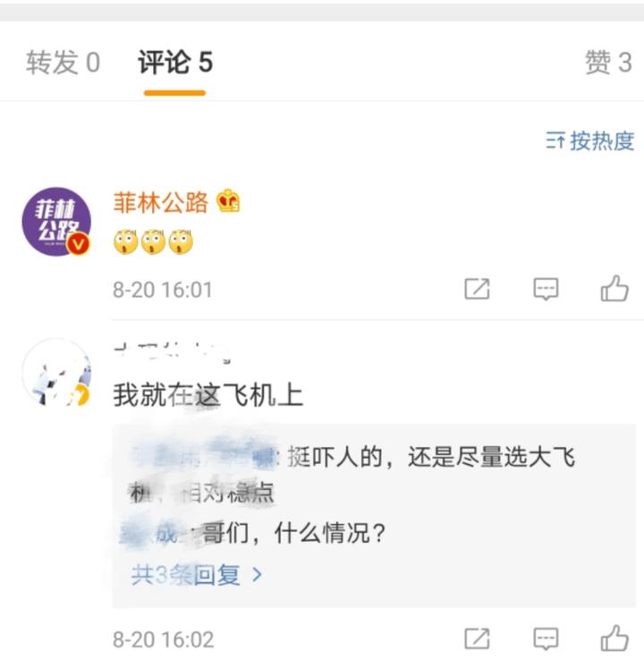Click the crown badge beside 菲林公路
Image resolution: width=644 pixels, height=659 pixels.
[229, 202]
